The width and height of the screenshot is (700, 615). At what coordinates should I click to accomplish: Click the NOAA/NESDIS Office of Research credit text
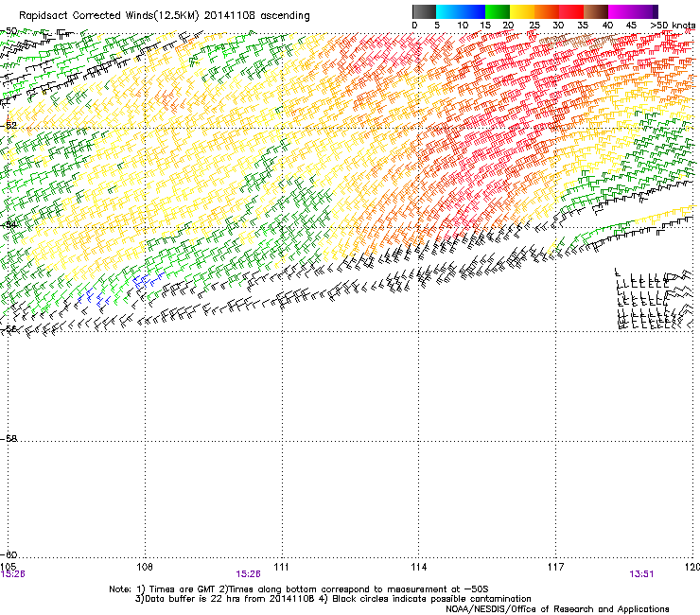(557, 609)
